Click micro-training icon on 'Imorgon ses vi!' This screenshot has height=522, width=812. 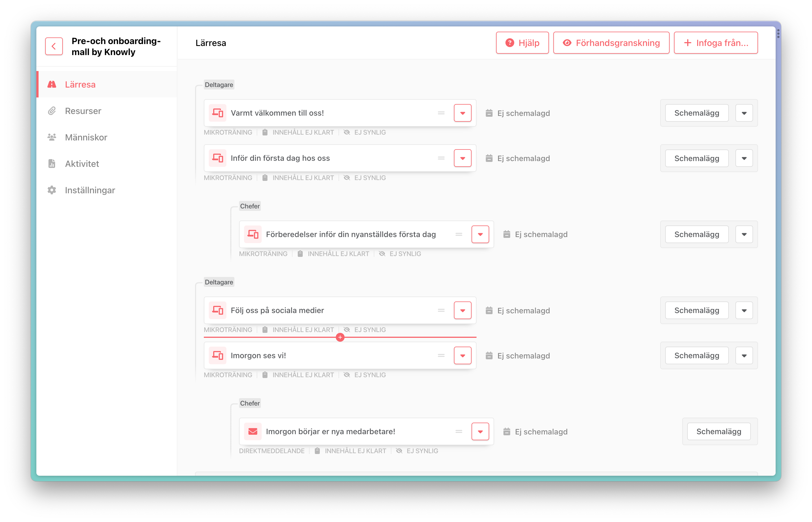[217, 355]
